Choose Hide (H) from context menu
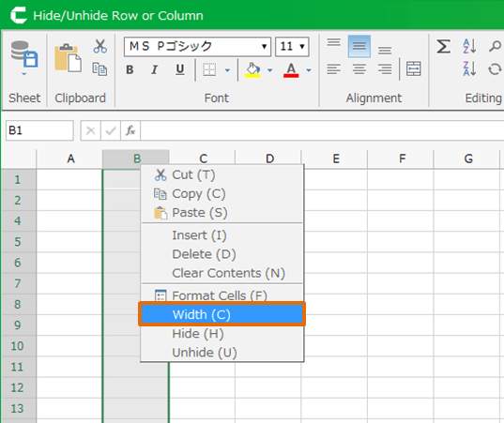The height and width of the screenshot is (423, 504). pos(222,334)
